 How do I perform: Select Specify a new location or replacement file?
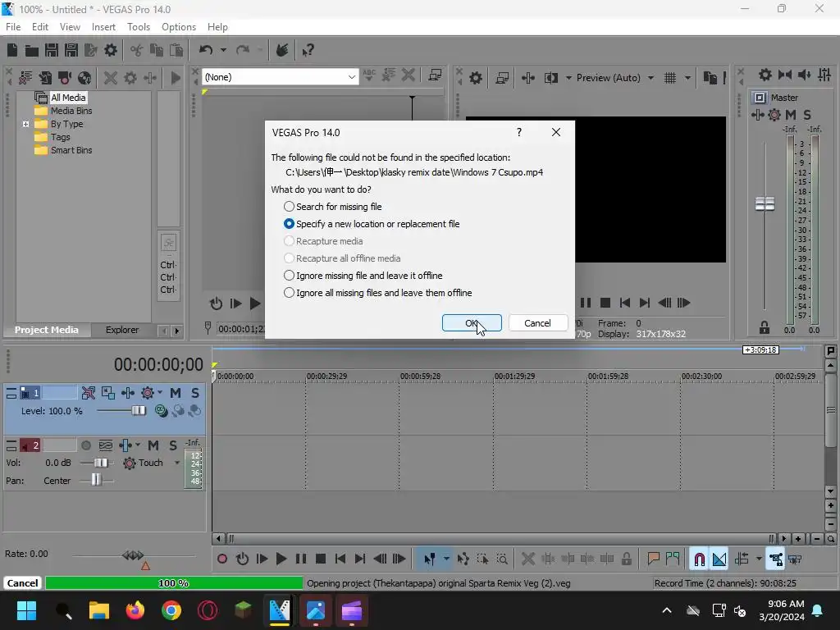[372, 224]
